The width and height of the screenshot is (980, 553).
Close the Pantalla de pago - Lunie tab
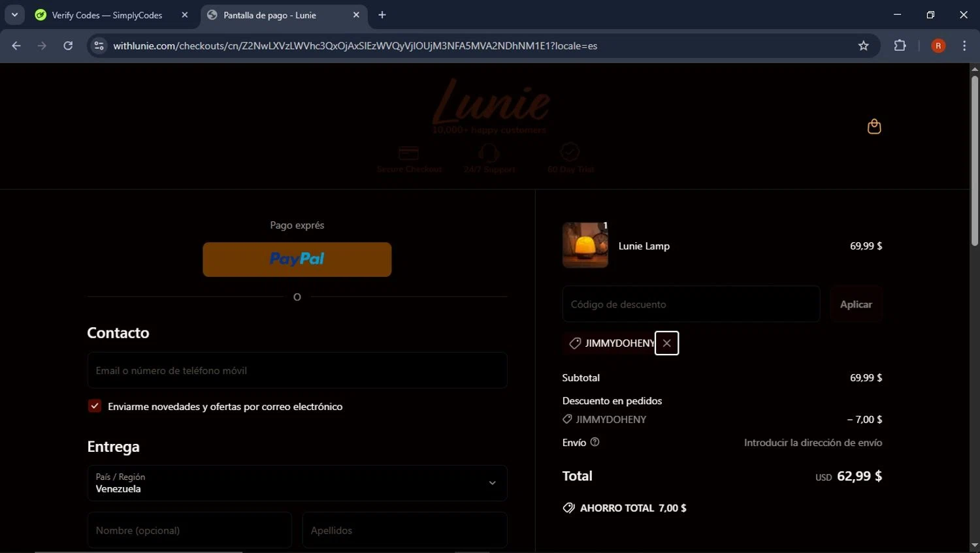356,15
